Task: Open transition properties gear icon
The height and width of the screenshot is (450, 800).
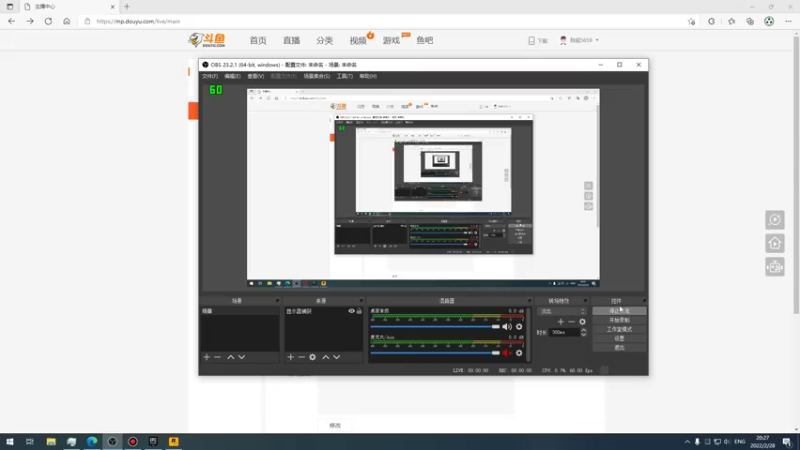Action: point(583,322)
